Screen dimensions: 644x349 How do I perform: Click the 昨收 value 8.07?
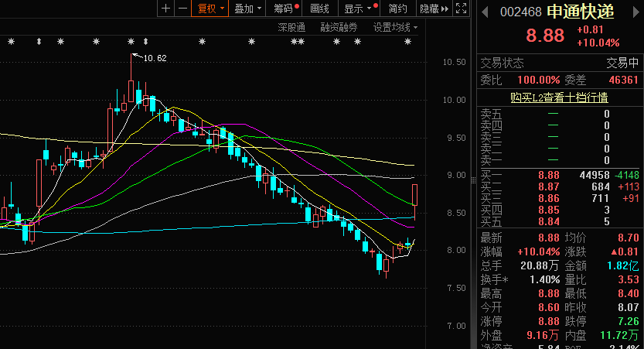pyautogui.click(x=629, y=307)
